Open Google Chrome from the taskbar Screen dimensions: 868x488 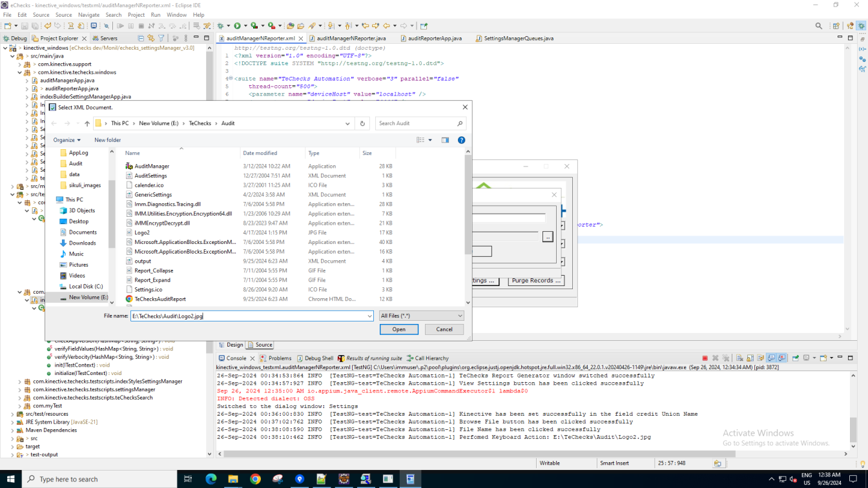pyautogui.click(x=255, y=479)
